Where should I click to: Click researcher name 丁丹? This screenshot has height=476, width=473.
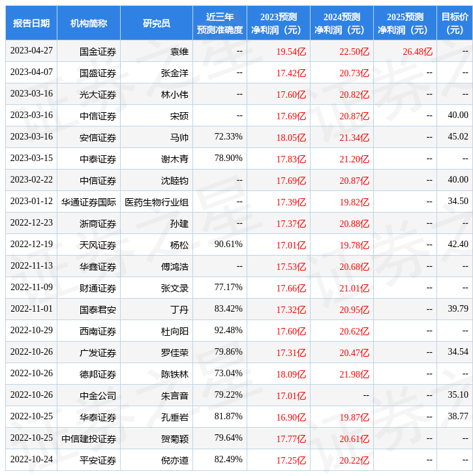click(x=179, y=310)
